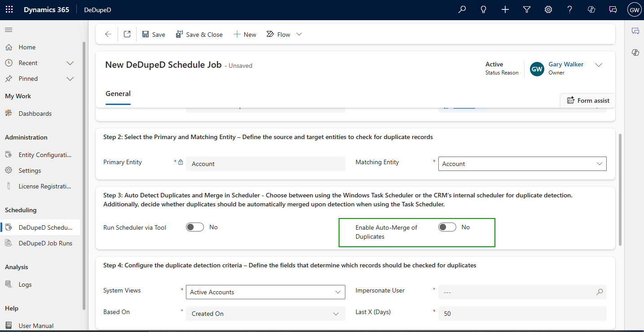This screenshot has width=644, height=332.
Task: Open the advanced find funnel icon
Action: pos(527,9)
